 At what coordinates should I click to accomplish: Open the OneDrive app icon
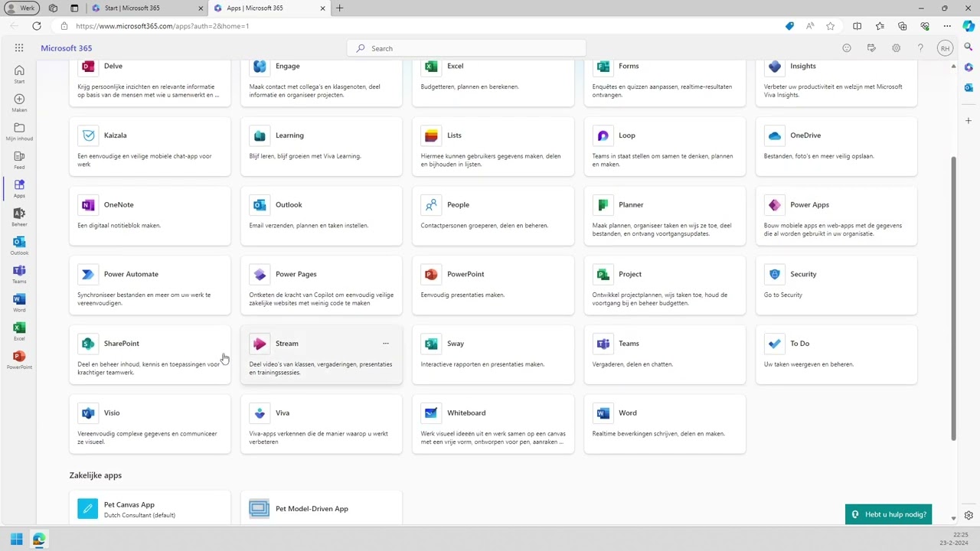coord(775,135)
